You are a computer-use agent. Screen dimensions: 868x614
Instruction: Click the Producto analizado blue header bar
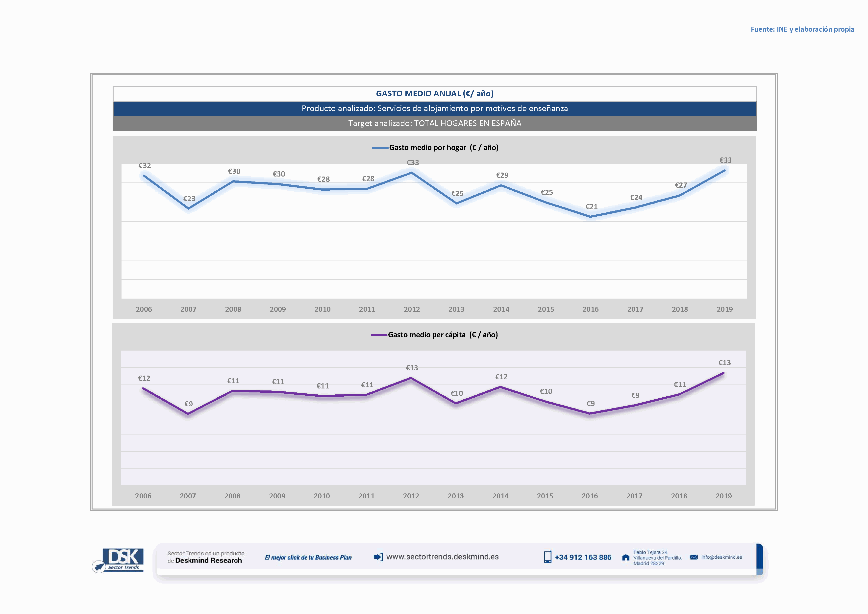click(434, 108)
